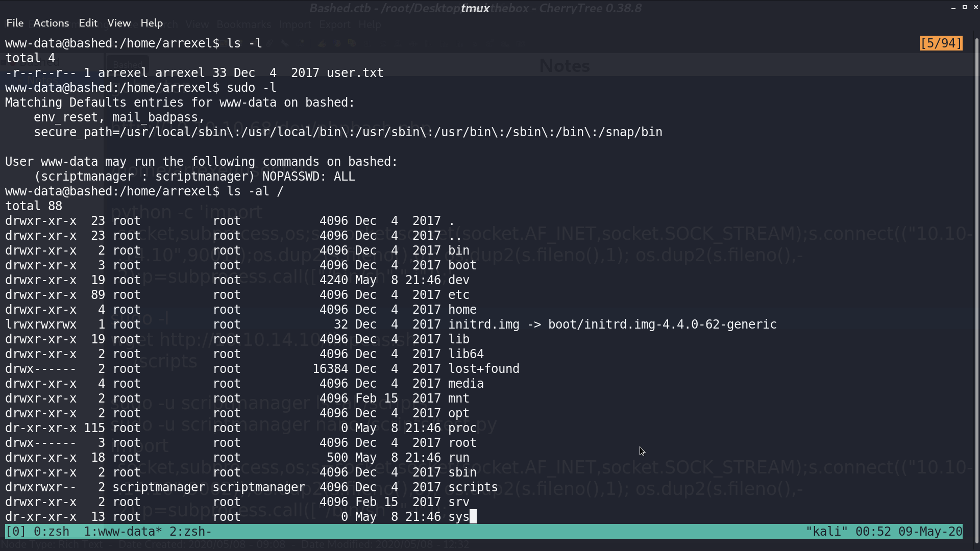The image size is (980, 551).
Task: Open the Edit menu
Action: (x=88, y=23)
